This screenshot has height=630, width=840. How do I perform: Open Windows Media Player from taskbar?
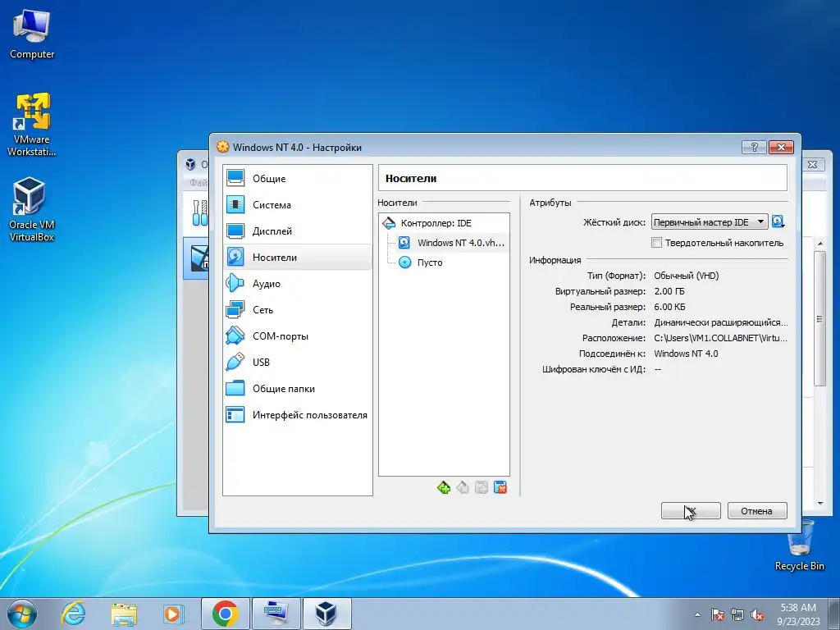click(x=173, y=614)
